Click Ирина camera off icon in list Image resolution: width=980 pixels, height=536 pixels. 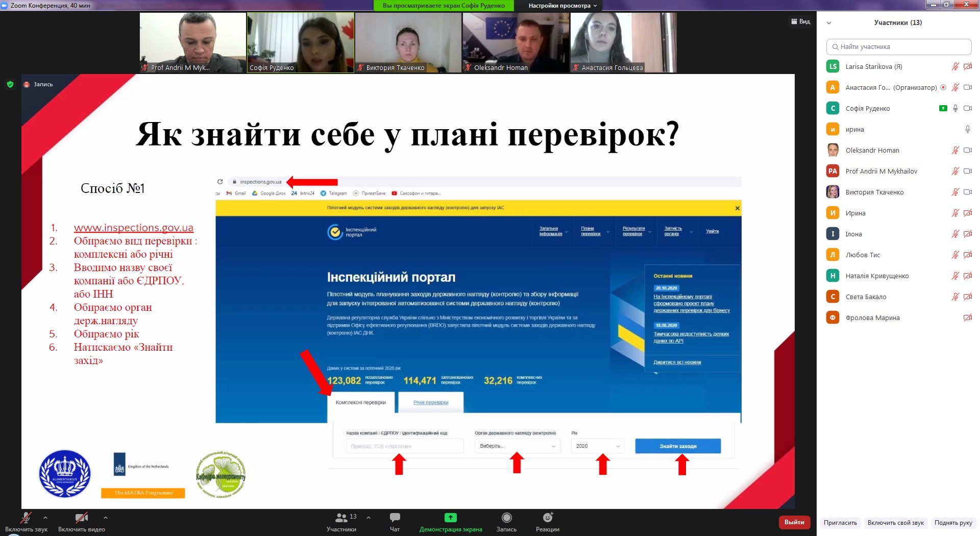pyautogui.click(x=967, y=213)
